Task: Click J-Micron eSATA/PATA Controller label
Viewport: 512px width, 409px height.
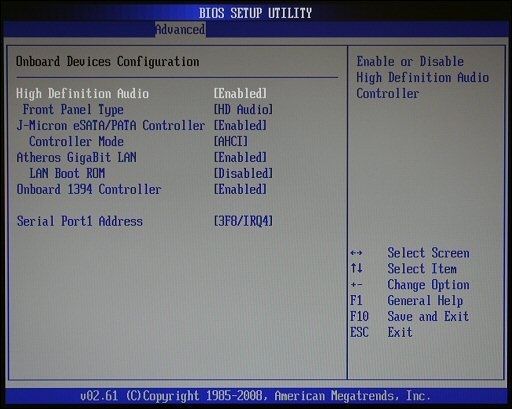Action: (x=111, y=126)
